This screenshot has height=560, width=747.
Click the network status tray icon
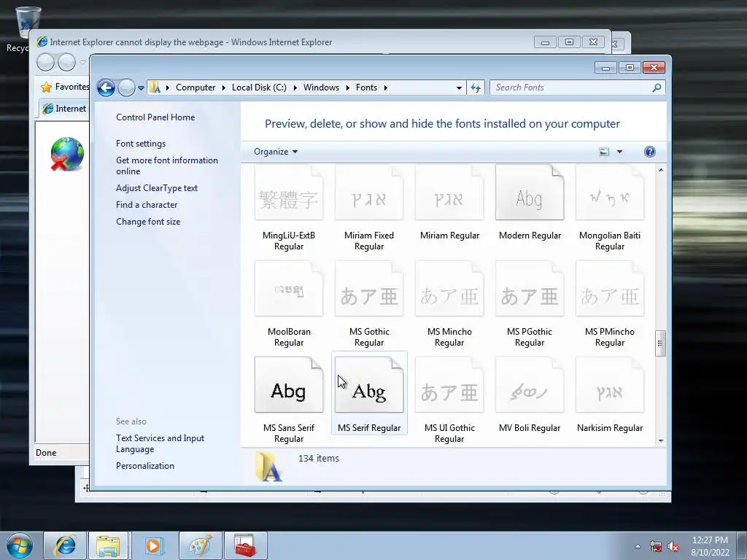[x=656, y=547]
